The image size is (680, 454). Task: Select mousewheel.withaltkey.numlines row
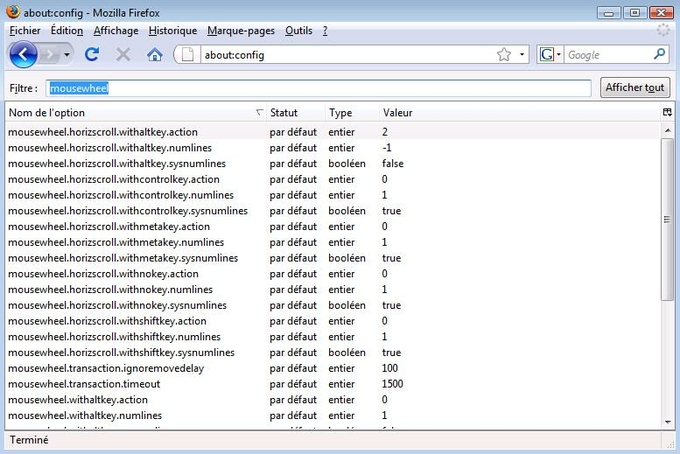tap(333, 415)
